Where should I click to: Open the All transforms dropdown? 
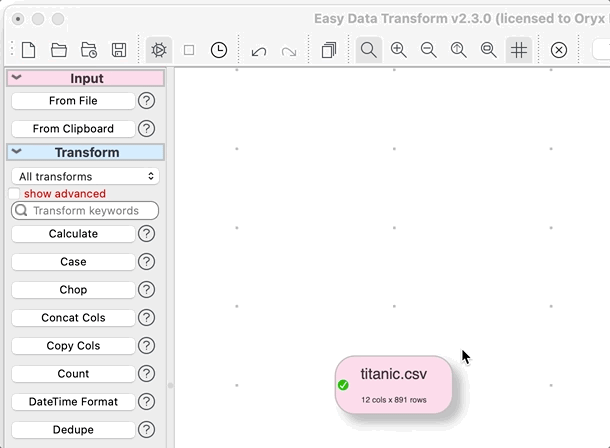(86, 176)
